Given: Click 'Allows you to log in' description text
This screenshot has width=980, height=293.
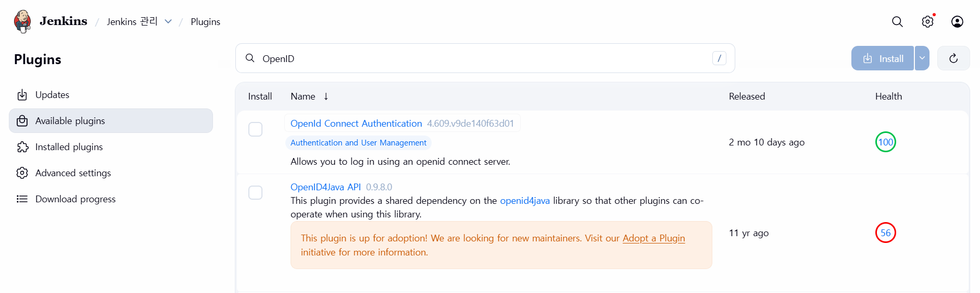Looking at the screenshot, I should 400,162.
